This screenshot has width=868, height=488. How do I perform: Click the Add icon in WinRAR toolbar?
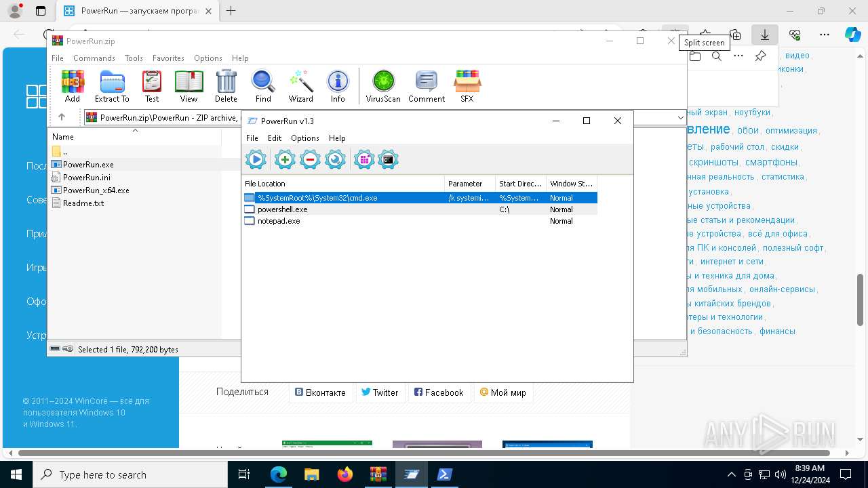tap(73, 86)
